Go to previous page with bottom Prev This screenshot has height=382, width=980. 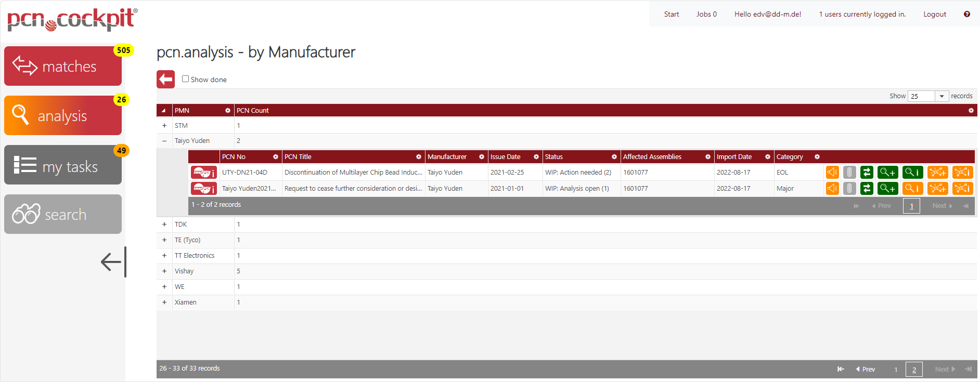(x=865, y=370)
